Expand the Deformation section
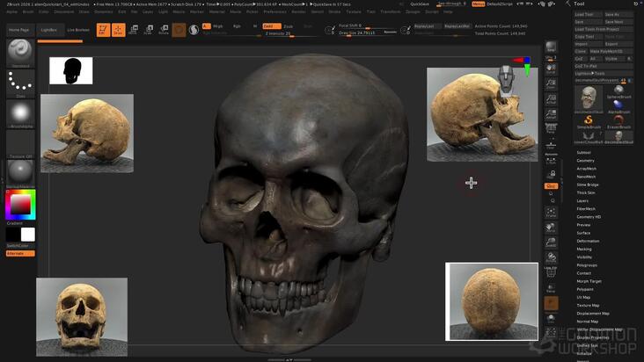Viewport: 644px width, 362px height. (x=588, y=241)
